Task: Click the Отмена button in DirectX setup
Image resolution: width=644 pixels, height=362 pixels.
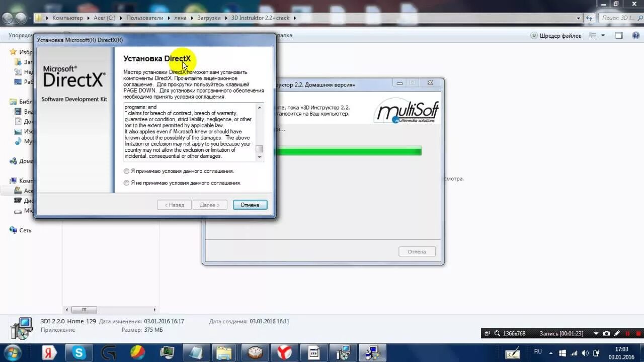Action: (x=250, y=205)
